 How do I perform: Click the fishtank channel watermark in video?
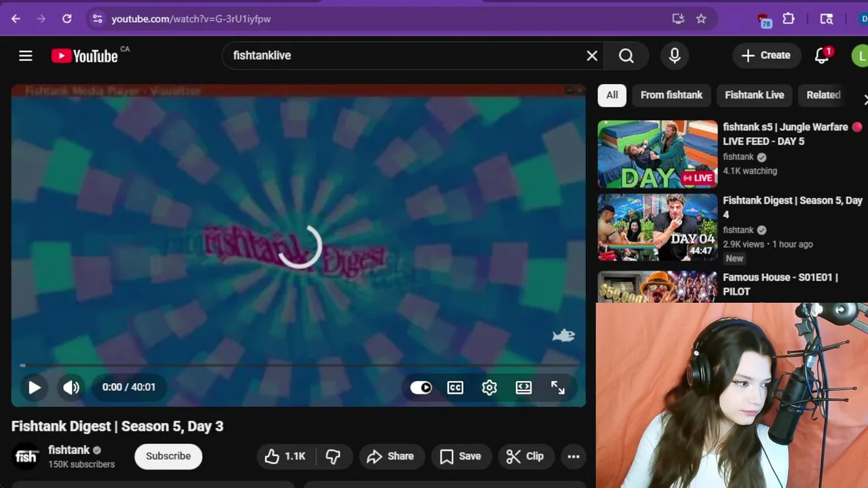click(564, 335)
